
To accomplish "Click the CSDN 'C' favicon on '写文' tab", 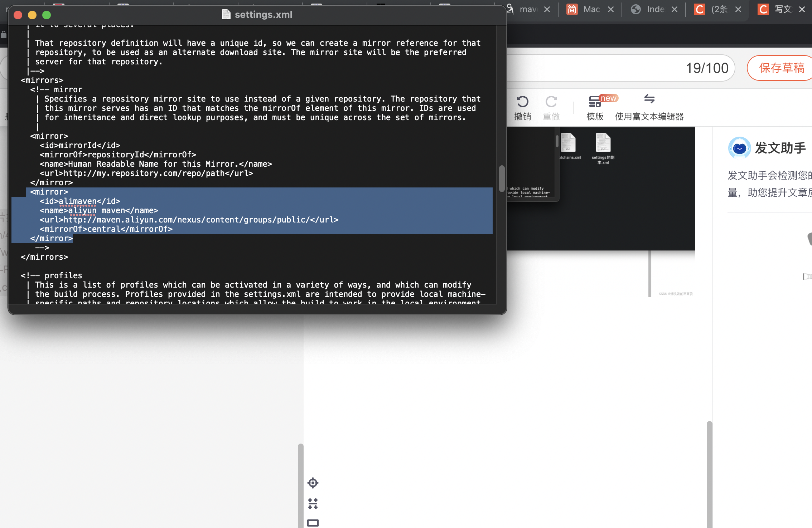I will pyautogui.click(x=763, y=9).
